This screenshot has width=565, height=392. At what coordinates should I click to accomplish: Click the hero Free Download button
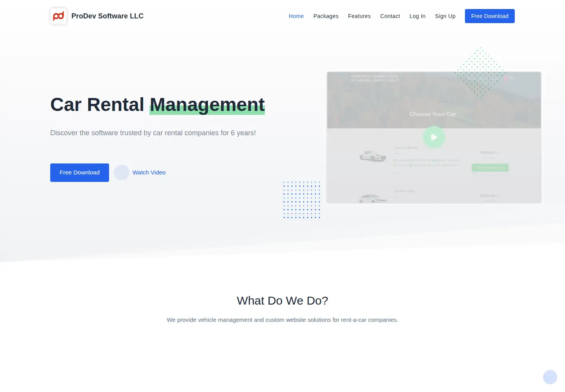click(80, 172)
